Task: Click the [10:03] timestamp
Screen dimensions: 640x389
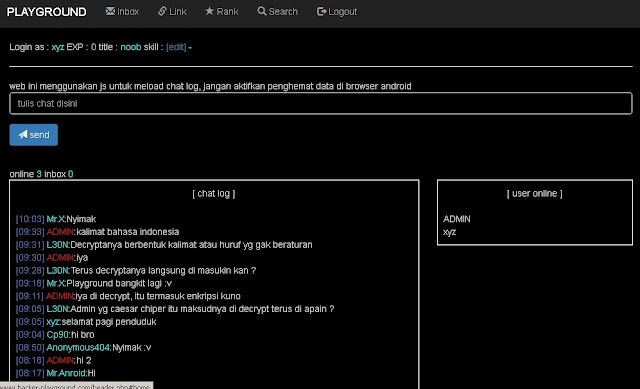Action: point(30,219)
